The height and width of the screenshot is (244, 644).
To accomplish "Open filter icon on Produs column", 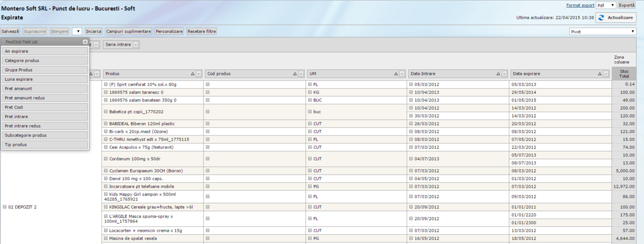I will pyautogui.click(x=199, y=74).
